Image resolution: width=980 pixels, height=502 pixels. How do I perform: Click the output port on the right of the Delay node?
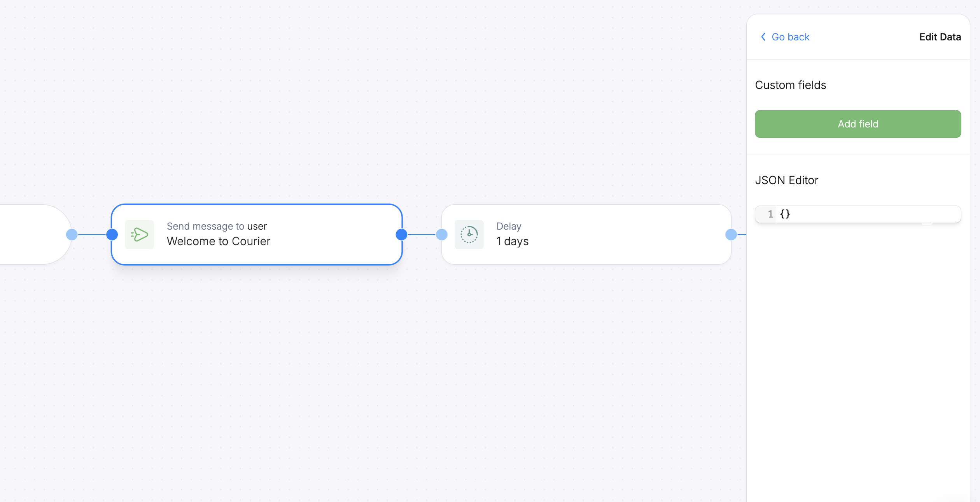point(731,234)
